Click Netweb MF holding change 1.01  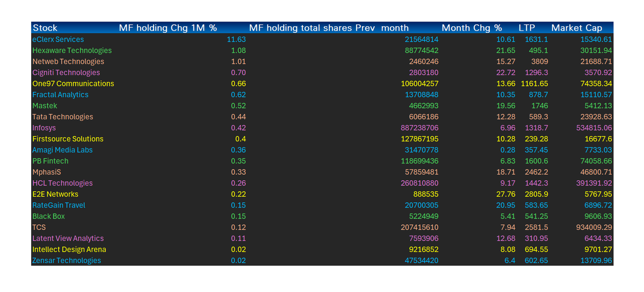tap(238, 62)
